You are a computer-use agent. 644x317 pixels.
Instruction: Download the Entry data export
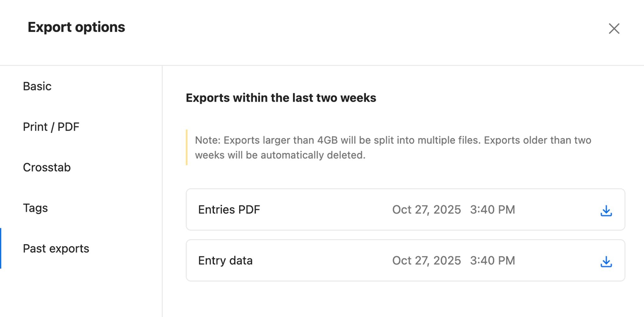coord(606,261)
